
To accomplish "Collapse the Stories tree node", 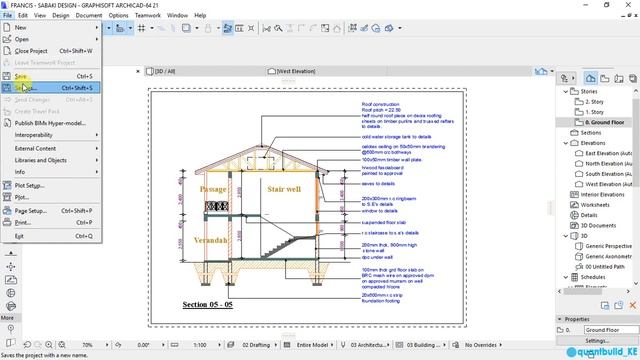I will coord(566,91).
